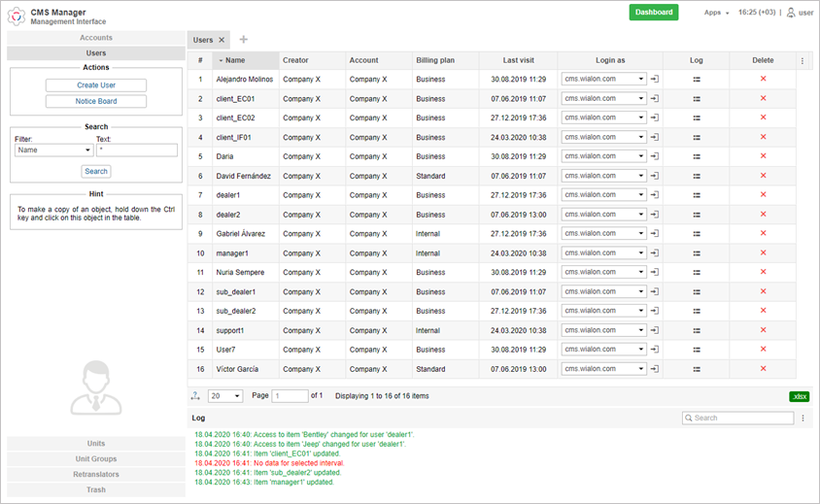The image size is (820, 504).
Task: Open log icon for dealer2
Action: [x=697, y=215]
